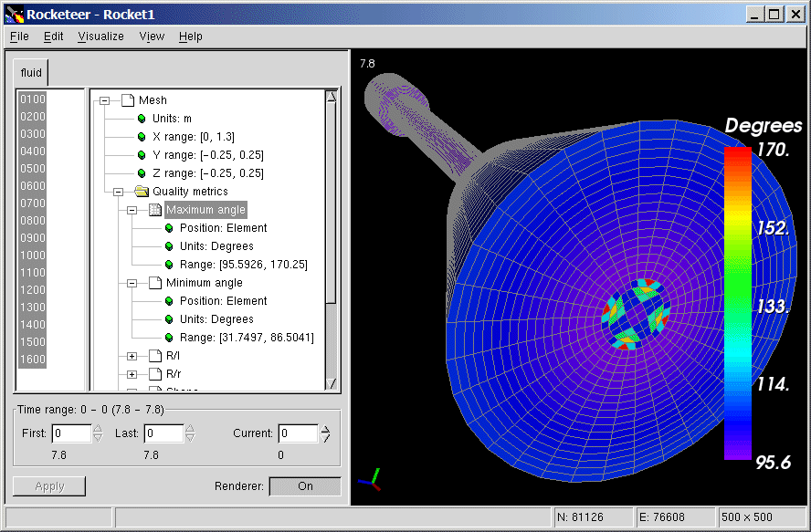Select the Mesh tree item label
The image size is (811, 532).
[x=153, y=100]
